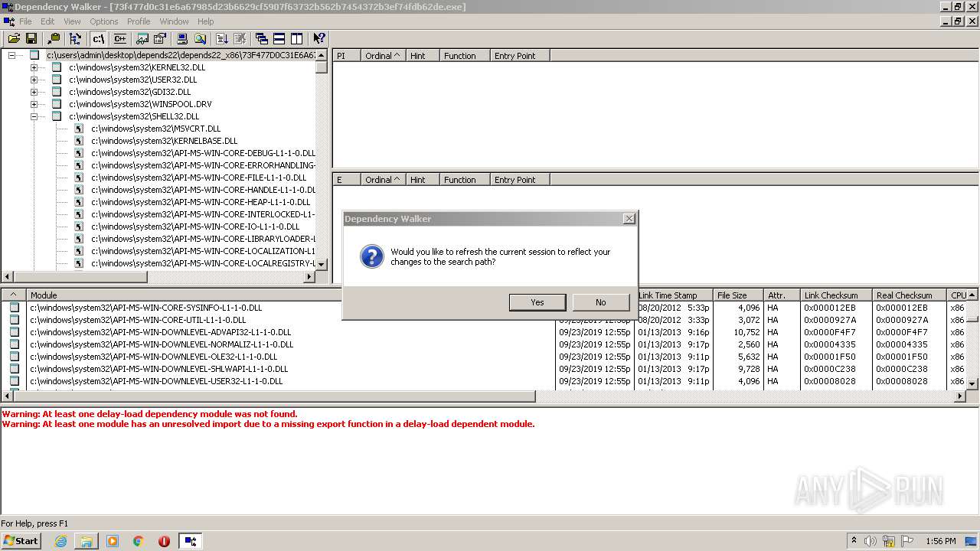Click lower pane Ordinal column header
This screenshot has width=980, height=551.
point(383,180)
